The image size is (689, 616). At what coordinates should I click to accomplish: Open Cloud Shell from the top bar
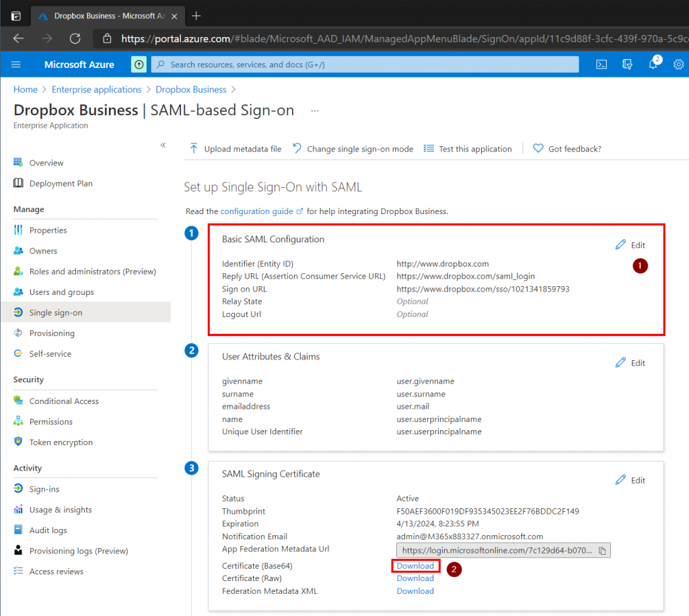[601, 65]
